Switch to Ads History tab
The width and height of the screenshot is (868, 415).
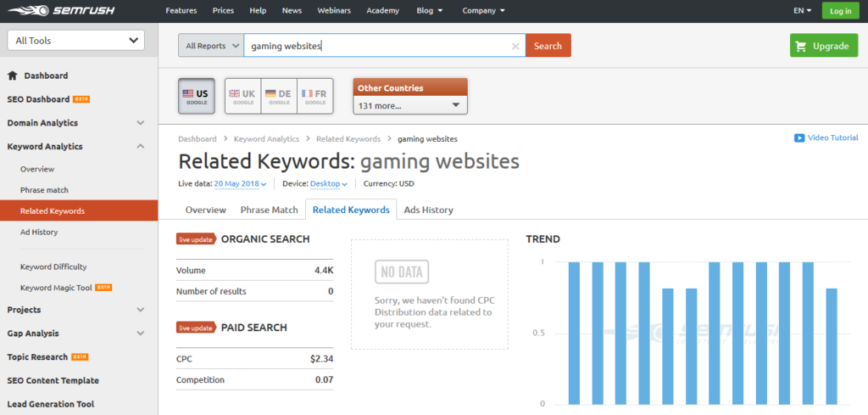coord(428,210)
